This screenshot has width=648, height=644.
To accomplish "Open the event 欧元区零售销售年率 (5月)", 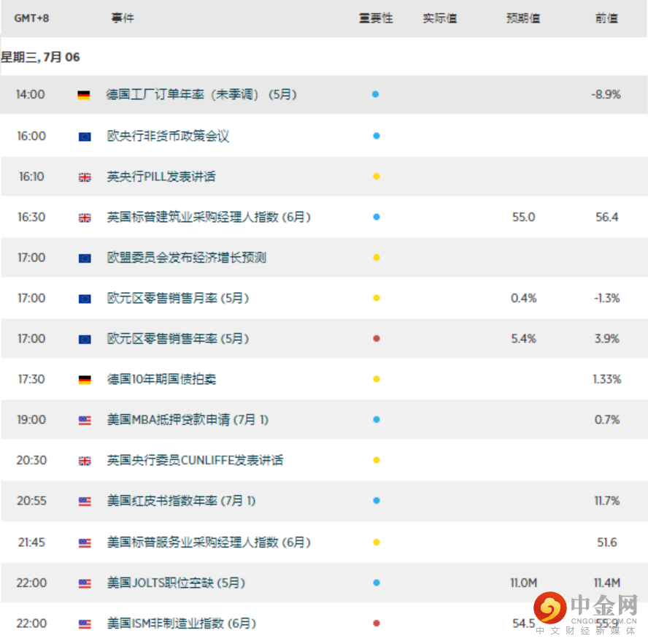I will 178,339.
